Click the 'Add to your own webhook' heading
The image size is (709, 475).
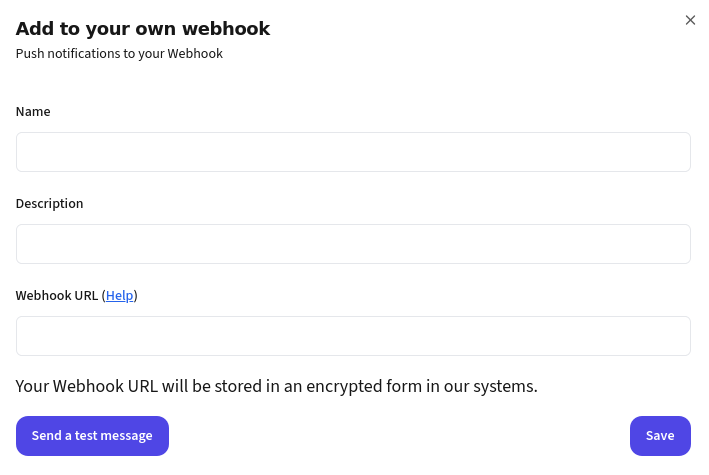(143, 28)
